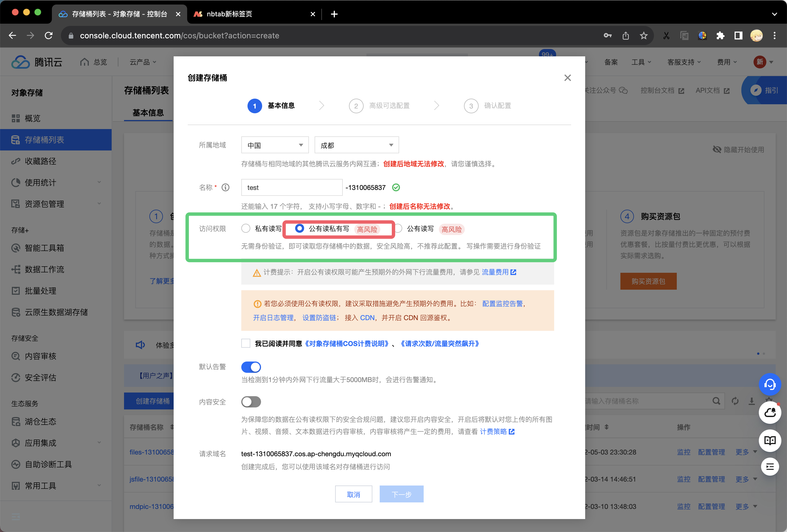Viewport: 787px width, 532px height.
Task: Open 设置防盗链 link
Action: click(x=319, y=318)
